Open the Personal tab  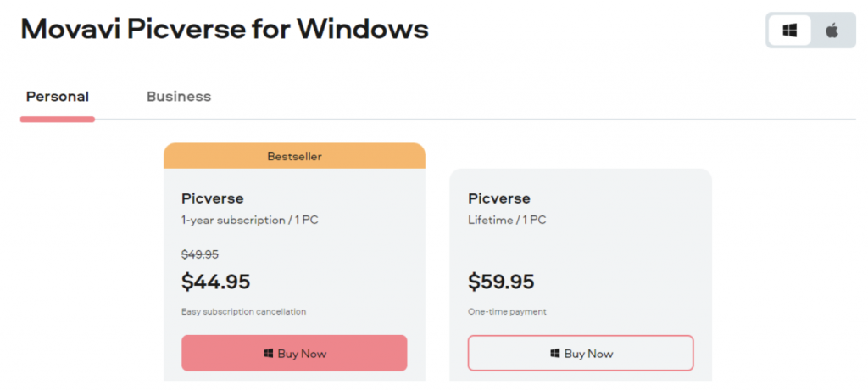pos(58,96)
